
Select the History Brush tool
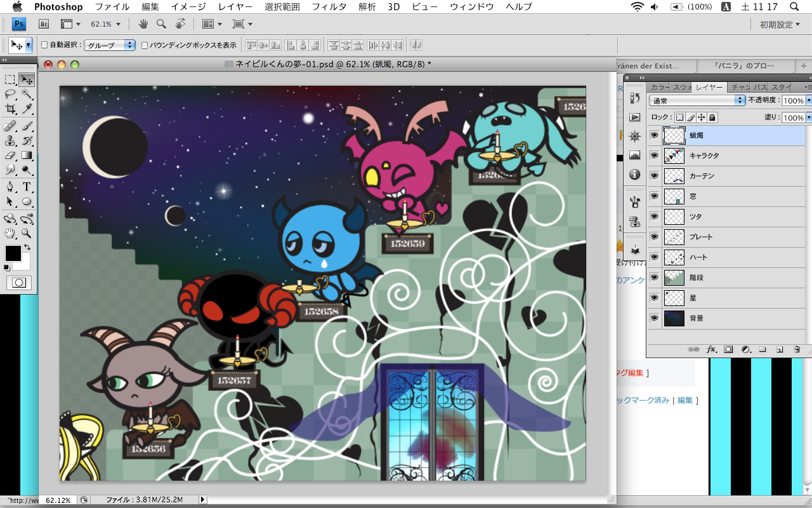pos(27,140)
